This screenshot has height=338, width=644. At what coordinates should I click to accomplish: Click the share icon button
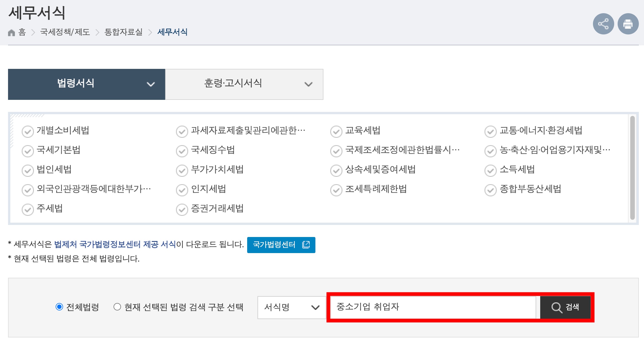603,24
